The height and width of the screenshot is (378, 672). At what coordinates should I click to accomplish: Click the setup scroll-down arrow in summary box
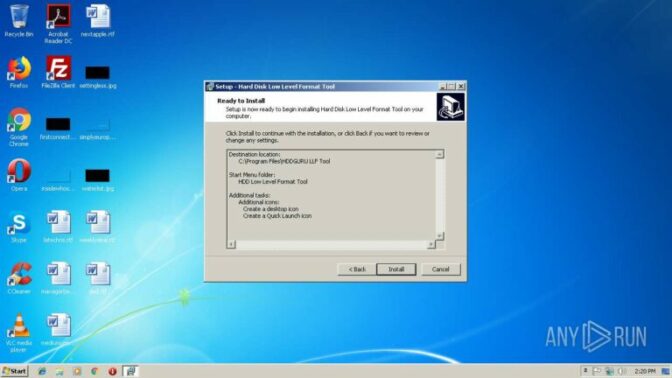pyautogui.click(x=439, y=236)
